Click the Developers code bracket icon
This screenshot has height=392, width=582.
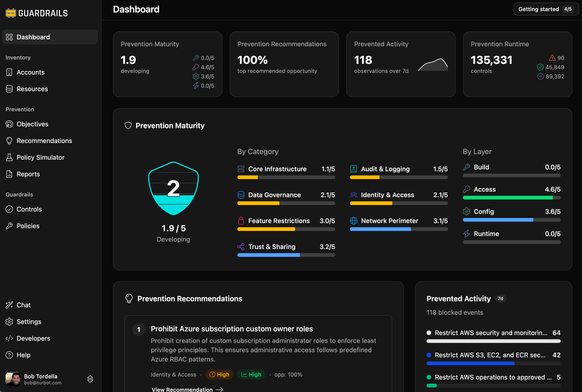pos(9,338)
